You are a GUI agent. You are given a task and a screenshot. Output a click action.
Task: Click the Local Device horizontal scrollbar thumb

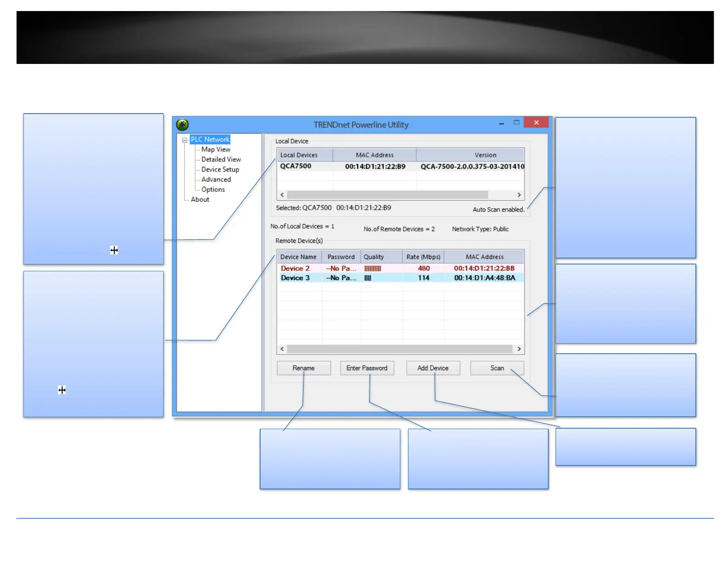387,195
